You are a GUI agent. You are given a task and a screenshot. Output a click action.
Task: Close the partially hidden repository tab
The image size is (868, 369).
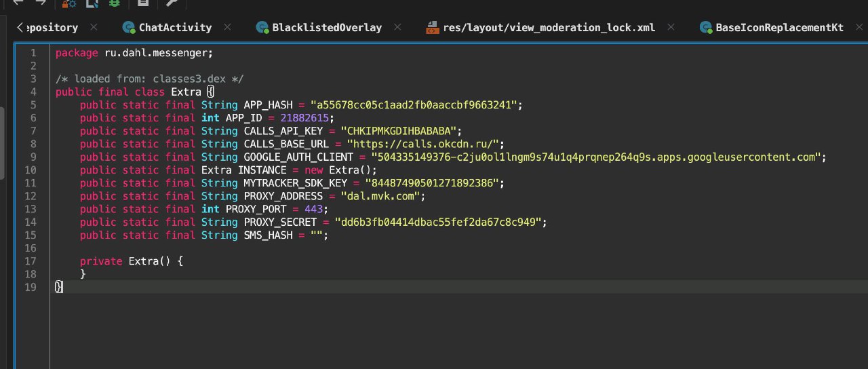pyautogui.click(x=94, y=28)
